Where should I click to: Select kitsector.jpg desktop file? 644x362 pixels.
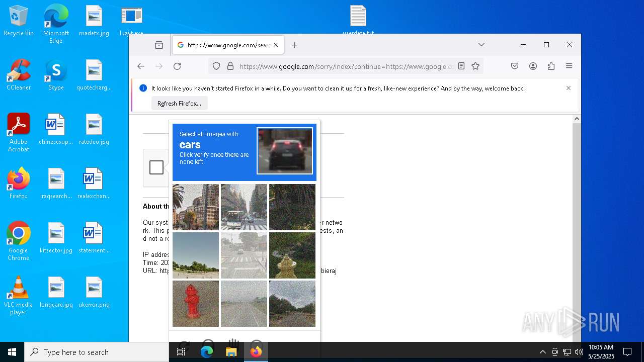pos(56,238)
